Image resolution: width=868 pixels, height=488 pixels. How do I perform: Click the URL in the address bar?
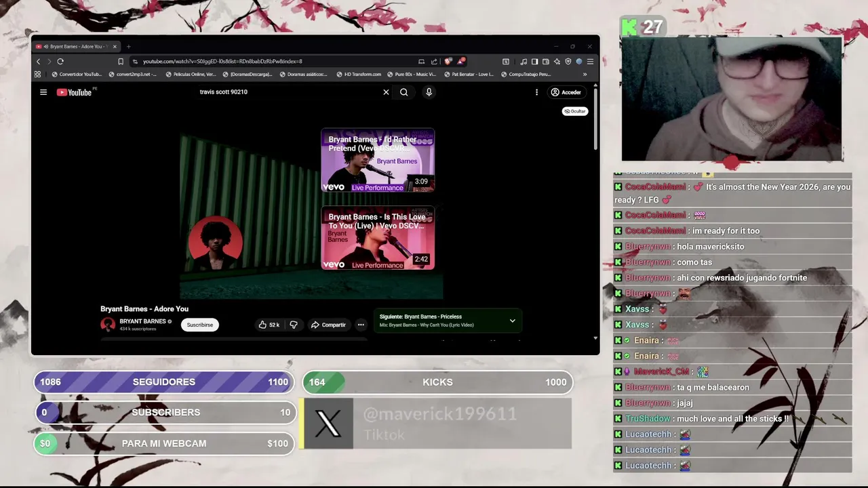pos(222,61)
